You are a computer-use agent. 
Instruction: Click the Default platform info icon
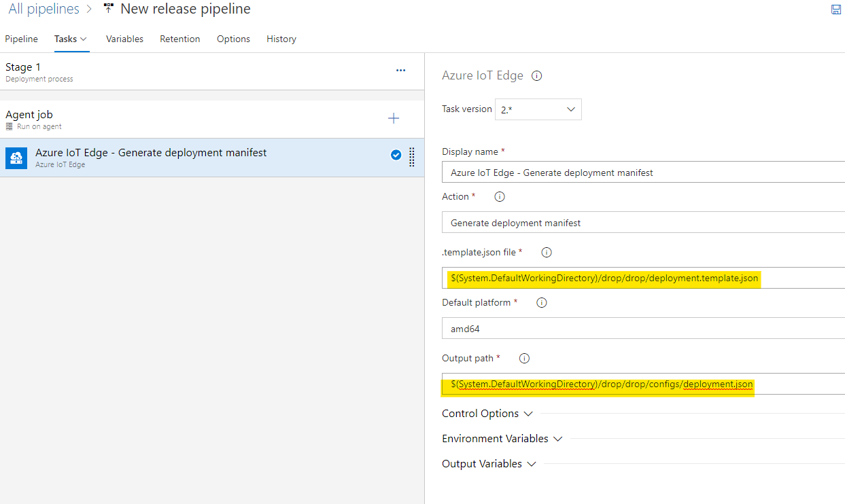[x=542, y=303]
